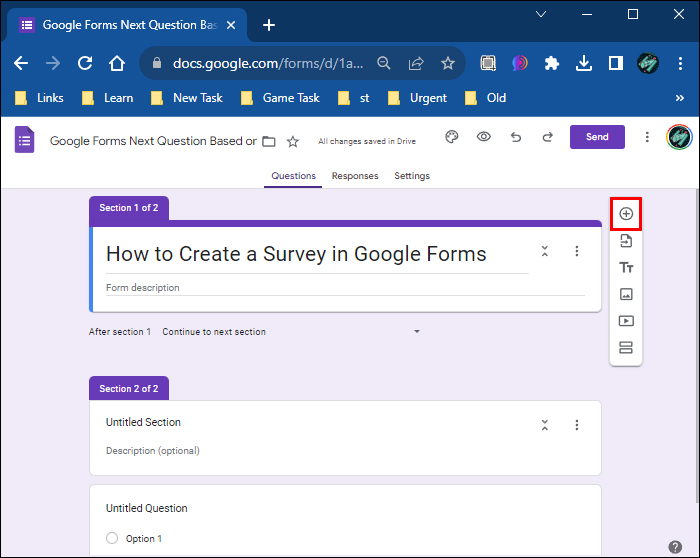The image size is (700, 558).
Task: Open the Customize theme palette
Action: pyautogui.click(x=452, y=137)
